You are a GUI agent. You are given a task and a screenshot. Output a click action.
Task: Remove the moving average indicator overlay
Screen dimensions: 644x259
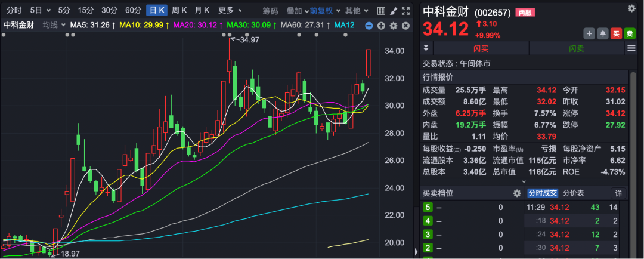tap(405, 25)
